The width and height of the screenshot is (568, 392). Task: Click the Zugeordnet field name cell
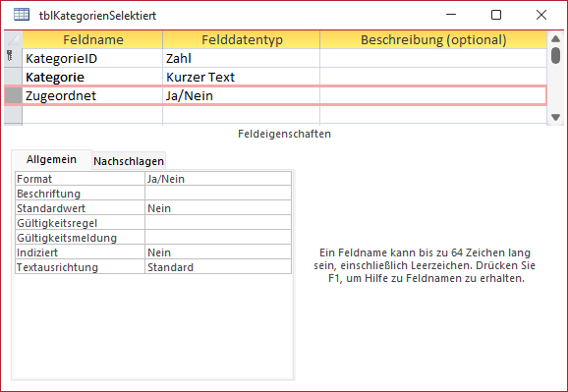pos(92,95)
